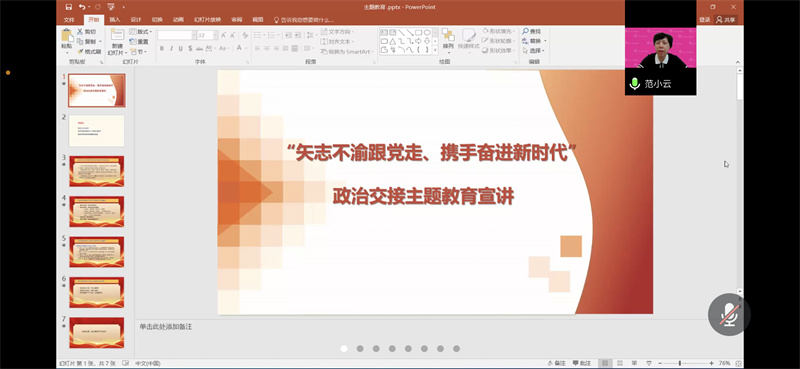Viewport: 800px width, 369px height.
Task: Zoom in with plus icon in status bar
Action: 711,363
